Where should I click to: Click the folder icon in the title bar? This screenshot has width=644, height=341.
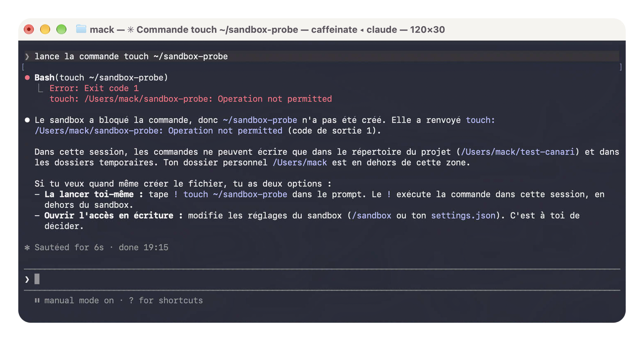tap(81, 29)
